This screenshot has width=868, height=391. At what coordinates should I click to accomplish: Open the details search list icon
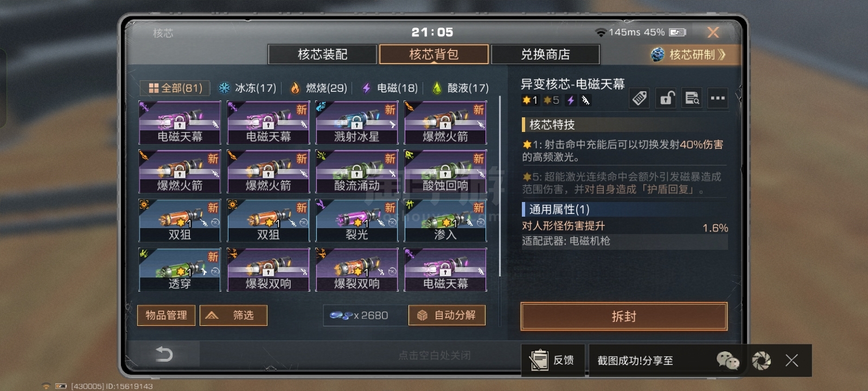coord(692,98)
